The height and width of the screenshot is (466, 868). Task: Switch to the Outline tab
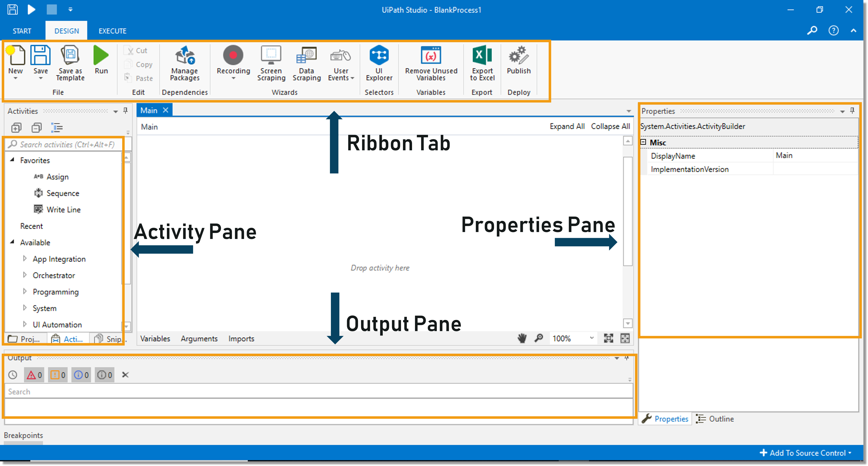pyautogui.click(x=715, y=419)
